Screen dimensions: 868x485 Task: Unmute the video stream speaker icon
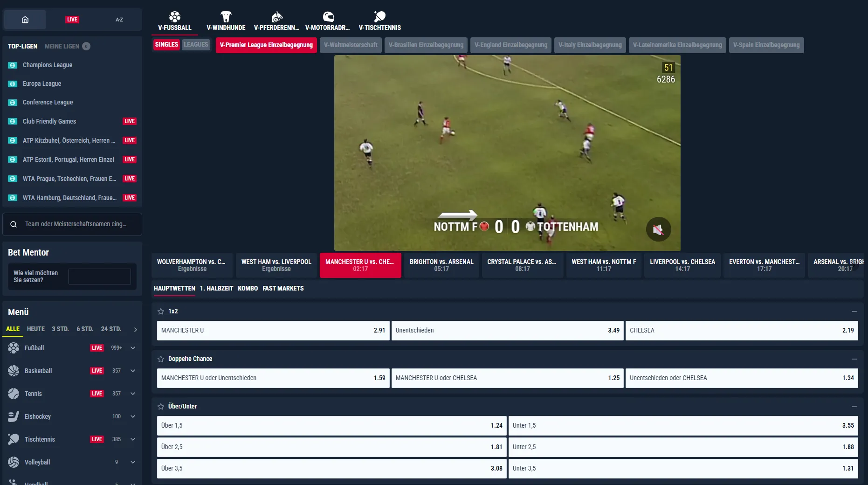pos(658,229)
